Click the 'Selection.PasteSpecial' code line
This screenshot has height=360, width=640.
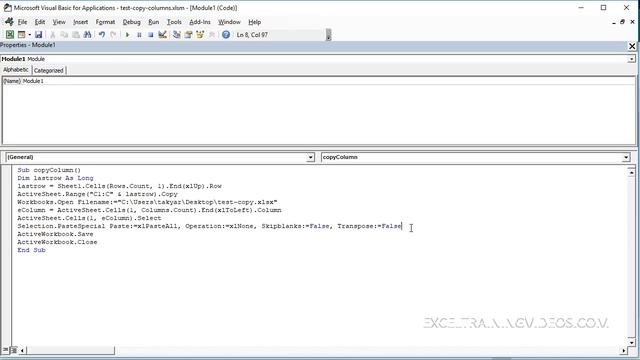(209, 226)
